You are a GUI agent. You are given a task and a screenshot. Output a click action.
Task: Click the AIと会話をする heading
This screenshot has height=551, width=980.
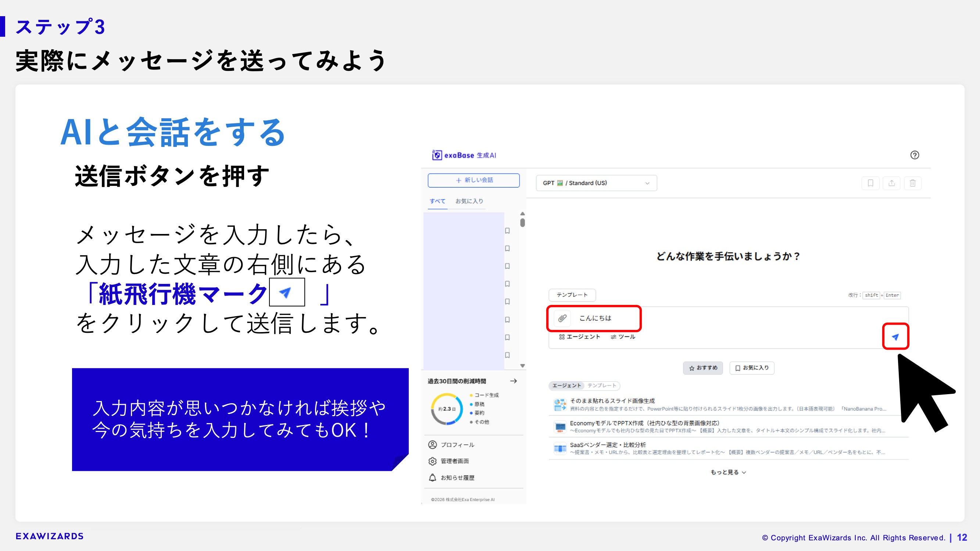point(173,132)
